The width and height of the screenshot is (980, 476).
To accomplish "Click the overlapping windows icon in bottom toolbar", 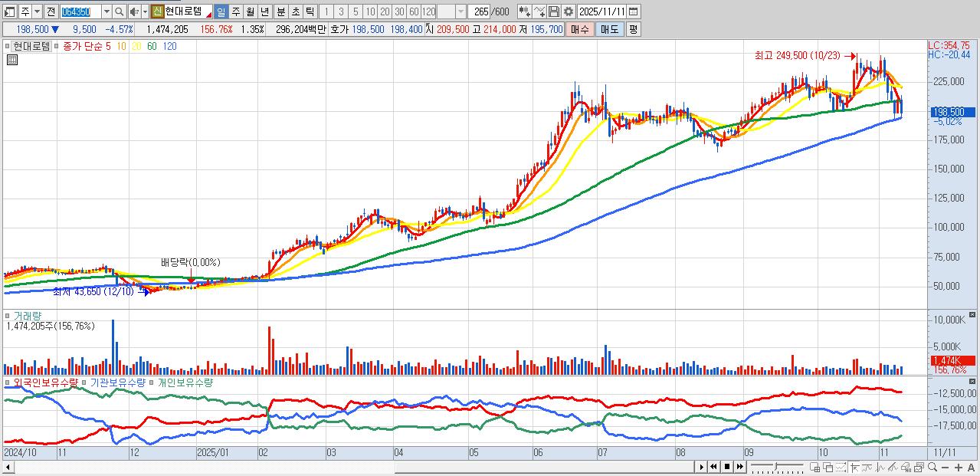I will [x=828, y=467].
